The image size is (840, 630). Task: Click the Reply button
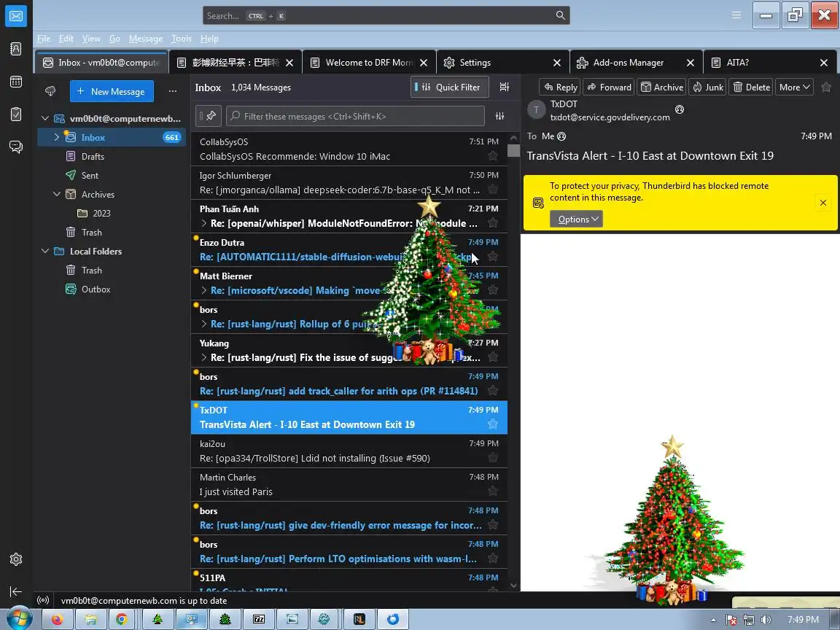pyautogui.click(x=560, y=87)
